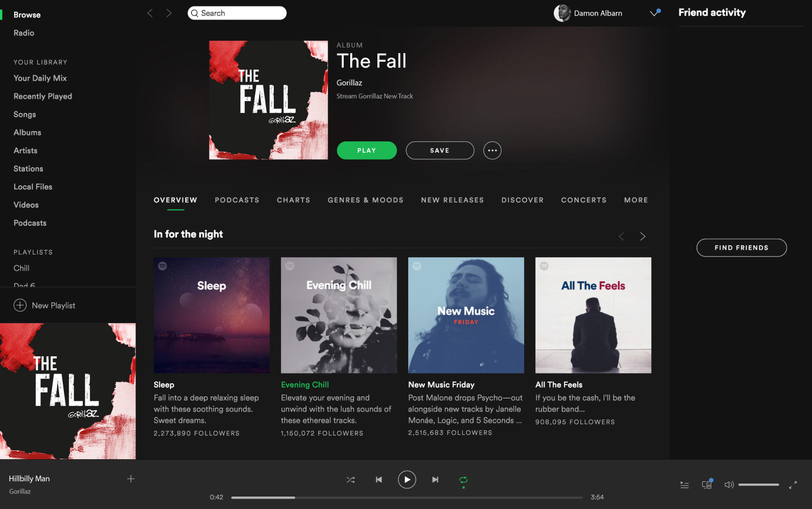812x509 pixels.
Task: Skip to previous track
Action: 379,480
